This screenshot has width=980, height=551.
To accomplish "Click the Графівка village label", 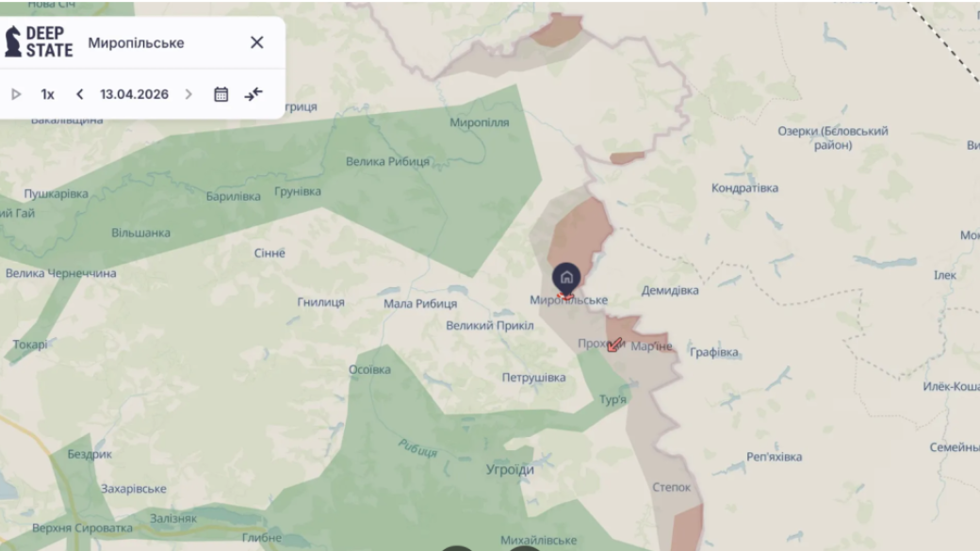I will click(x=713, y=352).
